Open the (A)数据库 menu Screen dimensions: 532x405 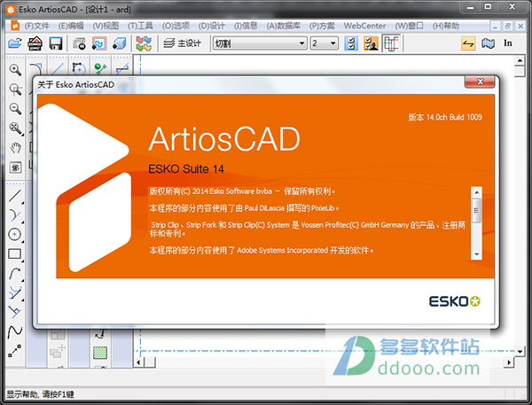tap(284, 26)
